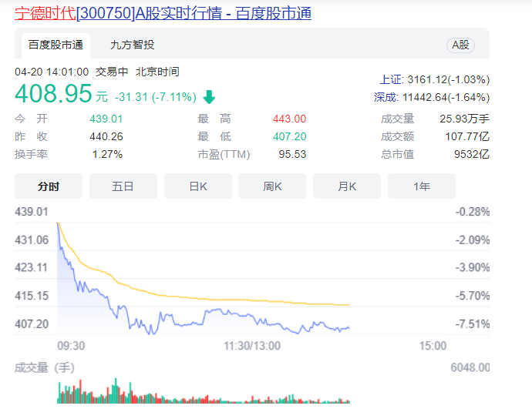The height and width of the screenshot is (409, 532).
Task: Click the -3.90% percent axis label
Action: click(473, 267)
